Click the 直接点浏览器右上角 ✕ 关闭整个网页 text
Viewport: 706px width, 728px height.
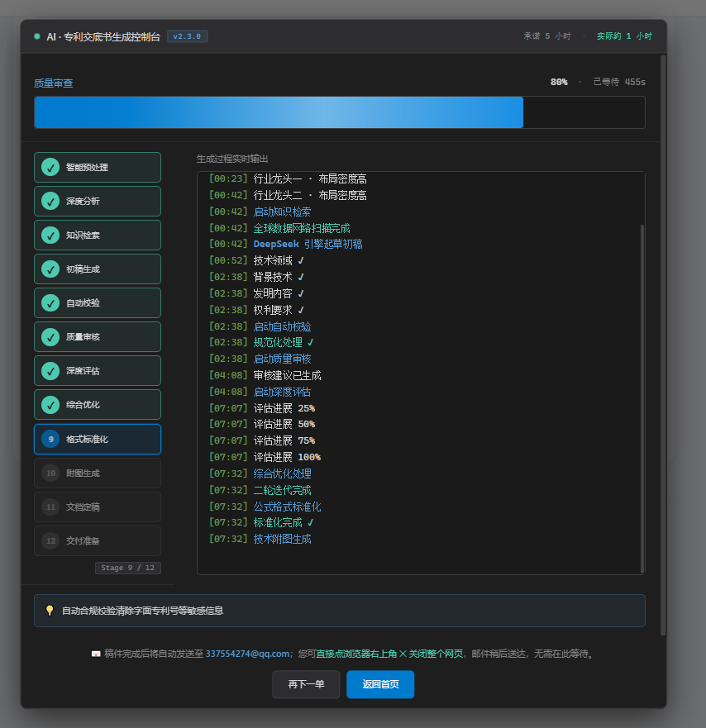389,654
